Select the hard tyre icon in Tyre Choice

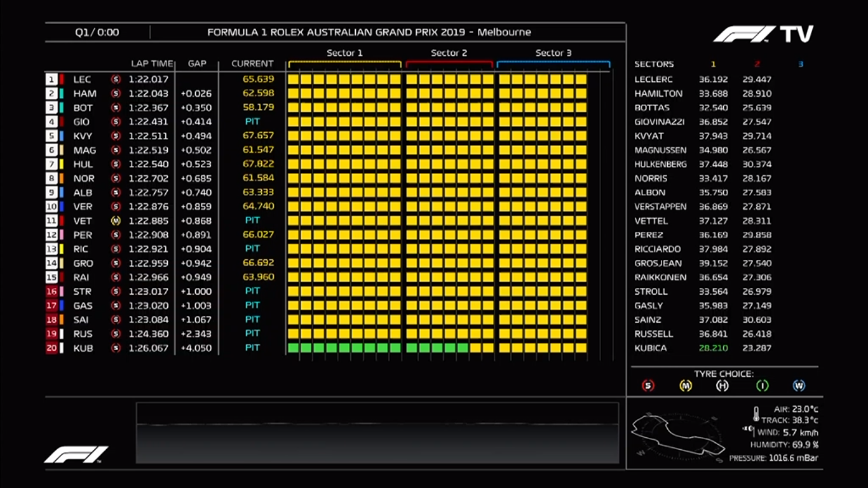722,386
